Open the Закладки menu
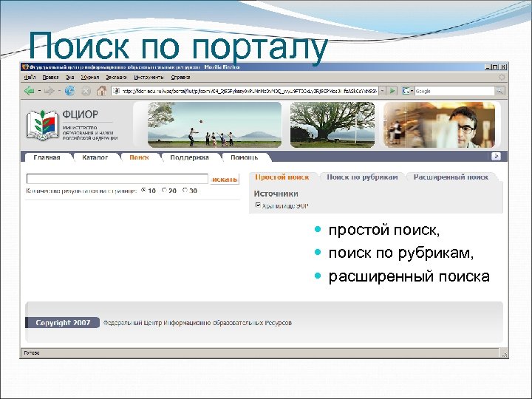 click(x=116, y=78)
